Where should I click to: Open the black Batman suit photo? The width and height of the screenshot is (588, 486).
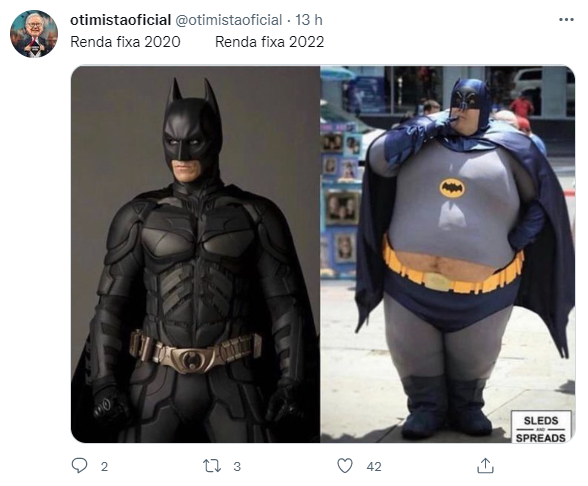click(195, 254)
